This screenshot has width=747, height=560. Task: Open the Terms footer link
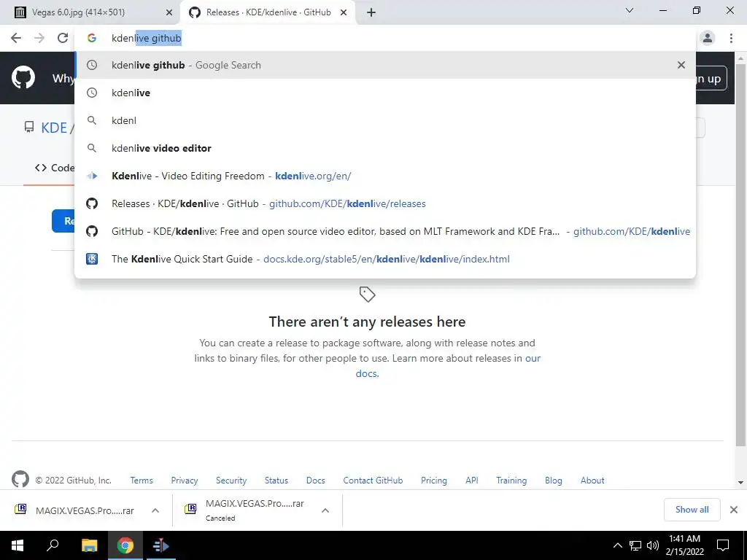click(142, 481)
